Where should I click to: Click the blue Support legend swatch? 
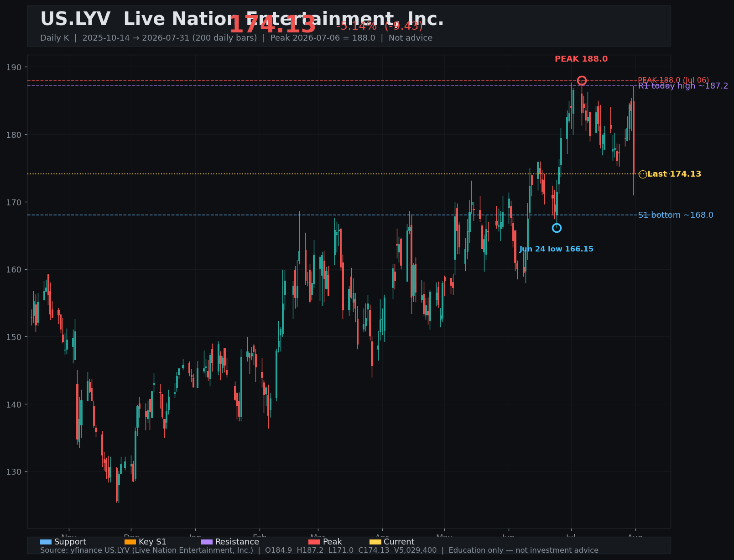pos(46,542)
